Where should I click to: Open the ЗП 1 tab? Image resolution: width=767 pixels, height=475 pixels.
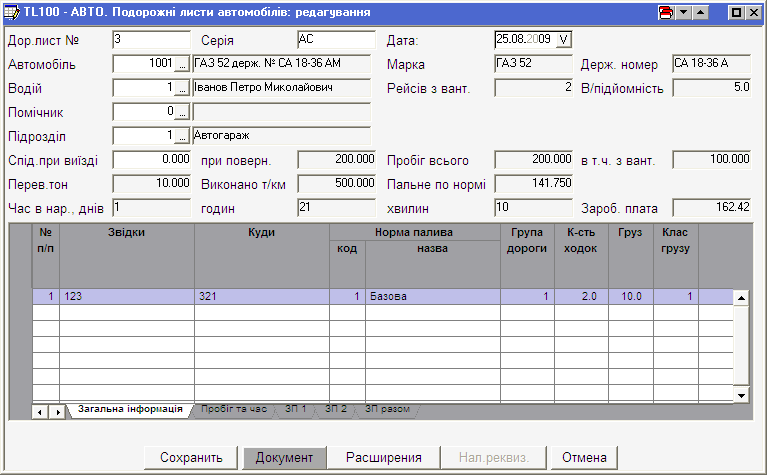pos(295,409)
